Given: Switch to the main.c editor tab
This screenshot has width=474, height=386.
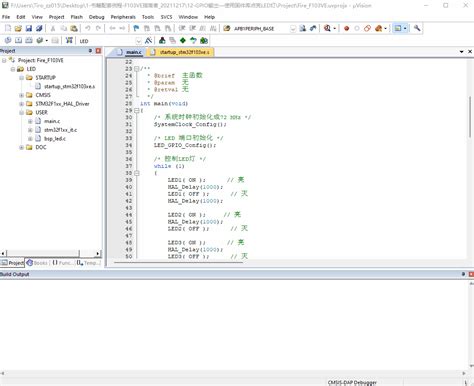Looking at the screenshot, I should tap(130, 52).
